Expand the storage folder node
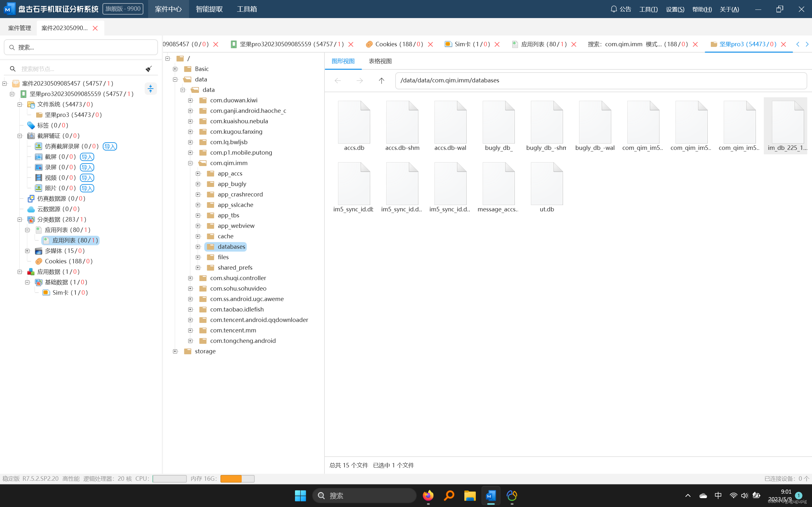Screen dimensions: 812x507 (x=175, y=351)
